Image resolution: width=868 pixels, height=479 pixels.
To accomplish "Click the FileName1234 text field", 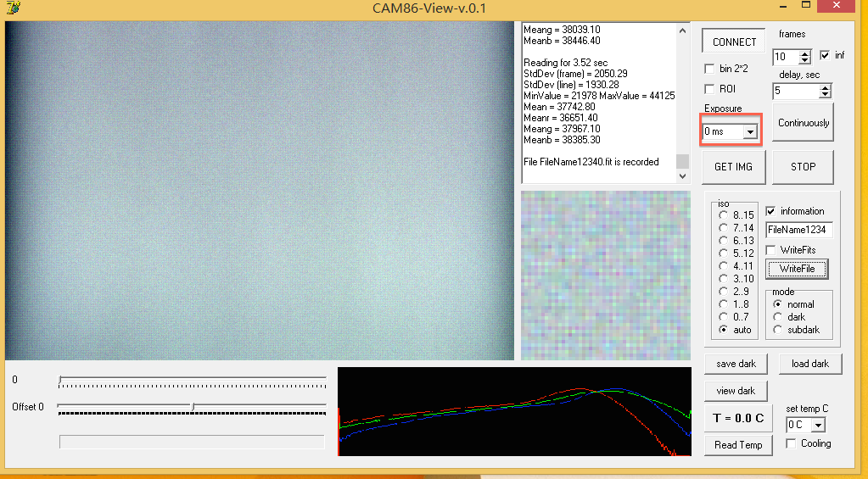I will click(x=798, y=230).
